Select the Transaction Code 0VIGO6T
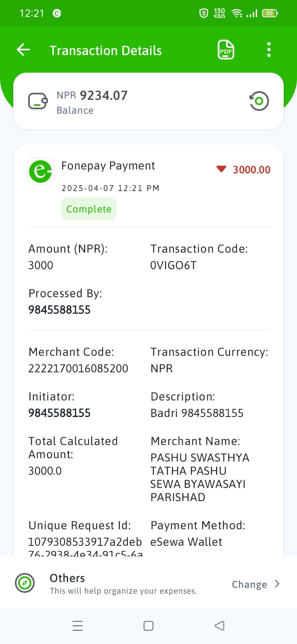 [x=173, y=266]
